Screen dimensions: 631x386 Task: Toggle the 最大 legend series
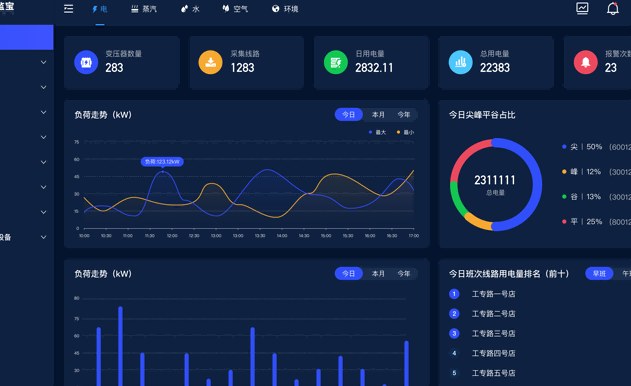click(x=377, y=132)
